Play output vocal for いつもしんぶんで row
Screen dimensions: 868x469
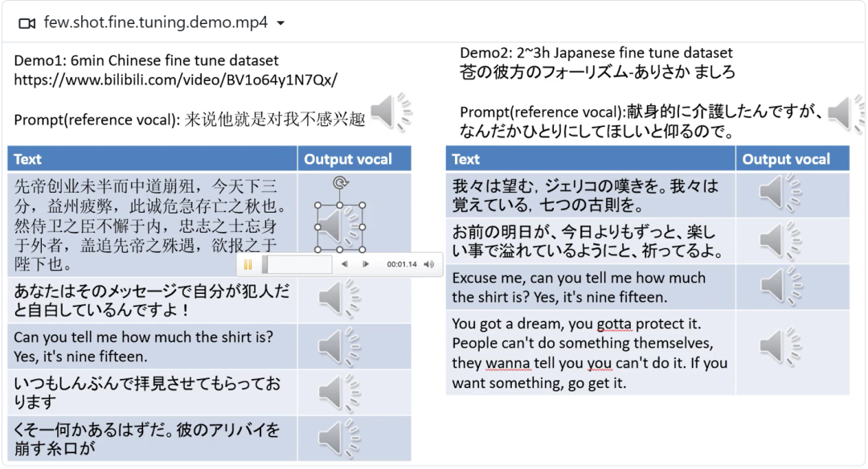(339, 393)
